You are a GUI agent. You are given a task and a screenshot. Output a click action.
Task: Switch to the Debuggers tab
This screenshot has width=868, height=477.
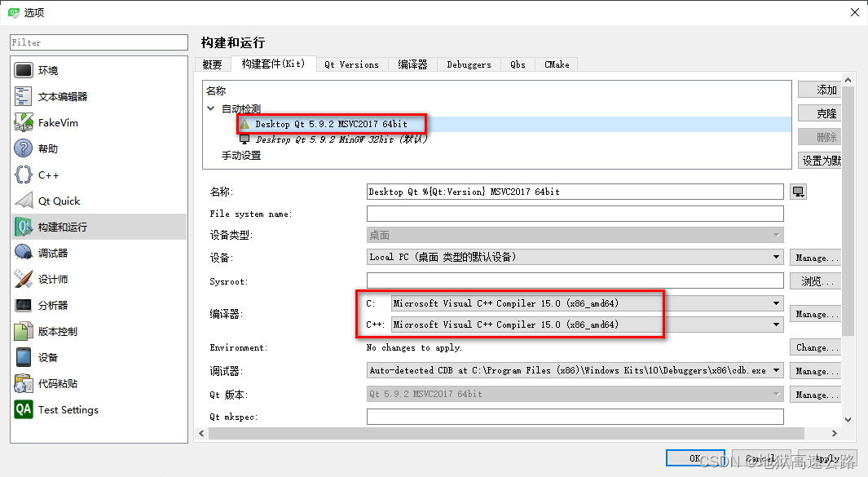(469, 64)
